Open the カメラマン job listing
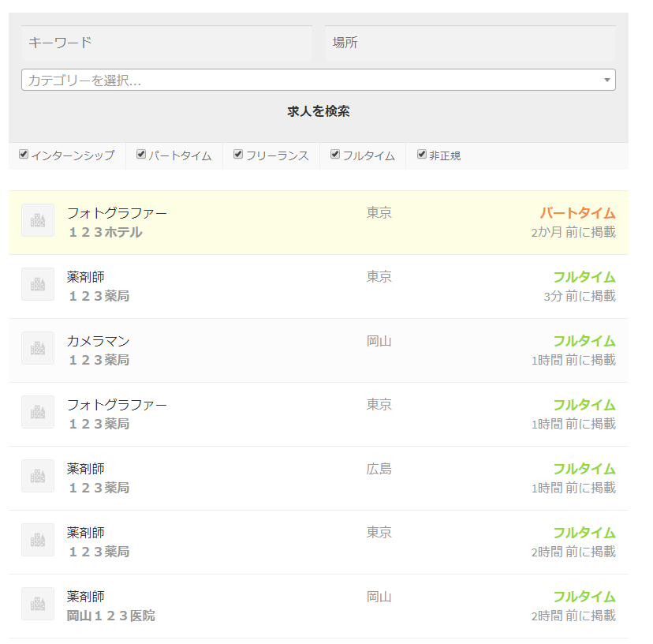Screen dimensions: 653x644 [x=319, y=350]
